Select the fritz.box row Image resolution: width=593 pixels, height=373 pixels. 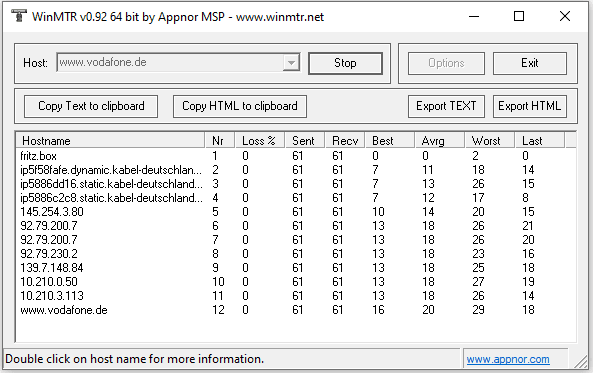point(296,156)
